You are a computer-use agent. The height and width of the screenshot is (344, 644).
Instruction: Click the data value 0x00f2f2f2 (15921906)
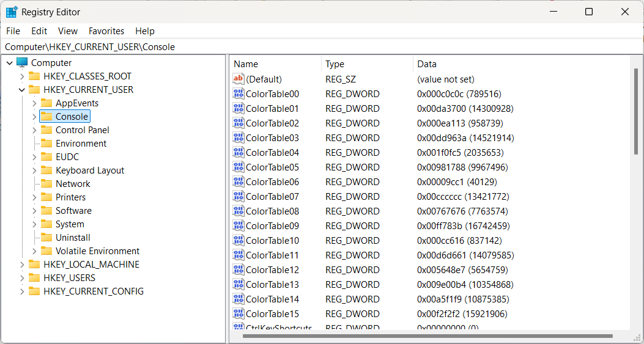click(x=462, y=314)
